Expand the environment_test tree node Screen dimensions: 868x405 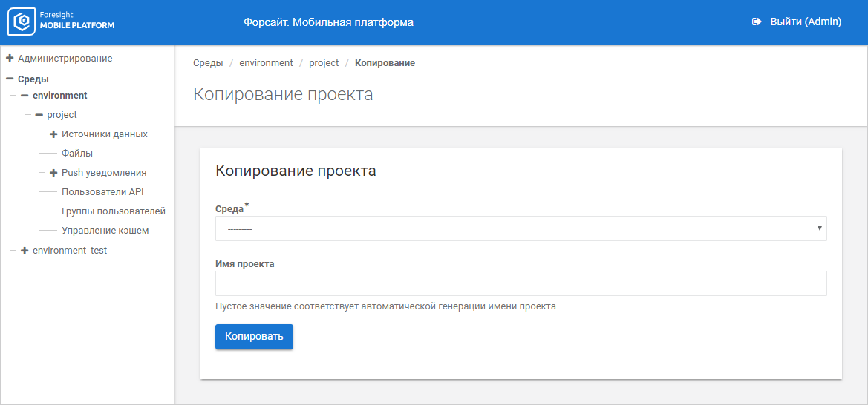(x=25, y=251)
